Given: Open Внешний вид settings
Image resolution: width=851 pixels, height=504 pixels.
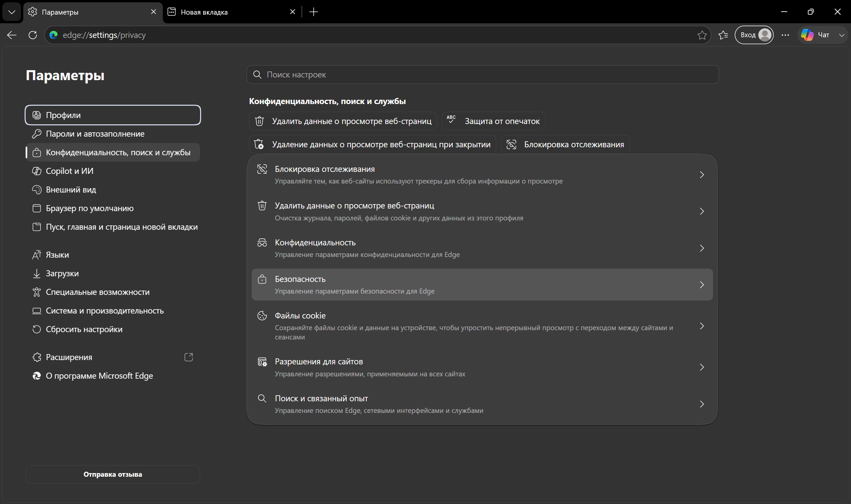Looking at the screenshot, I should tap(113, 189).
